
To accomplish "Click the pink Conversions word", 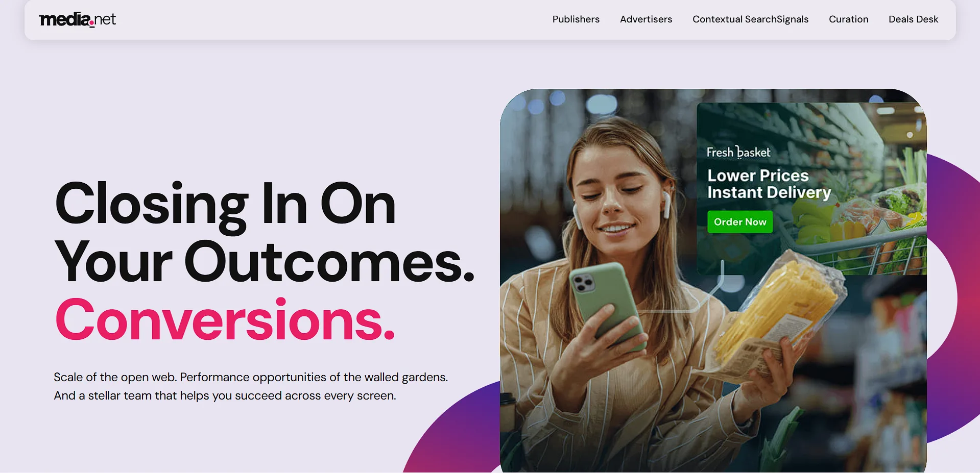I will [225, 320].
